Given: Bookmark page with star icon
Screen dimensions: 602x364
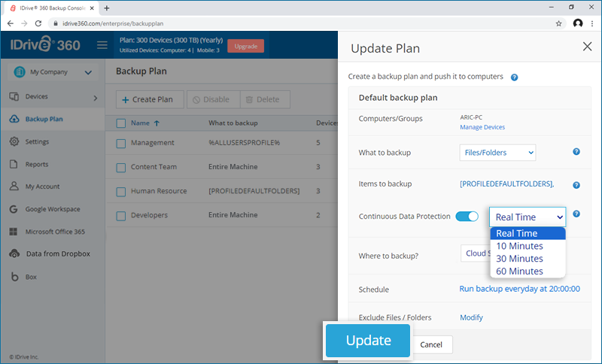Looking at the screenshot, I should (558, 23).
